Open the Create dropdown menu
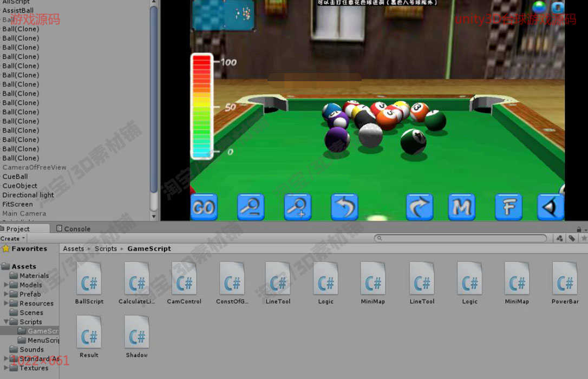Viewport: 588px width, 379px height. (x=13, y=238)
